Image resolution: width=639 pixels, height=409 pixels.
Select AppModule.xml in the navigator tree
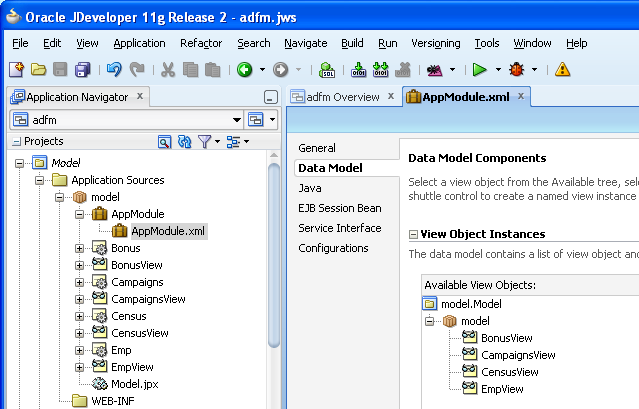tap(168, 231)
